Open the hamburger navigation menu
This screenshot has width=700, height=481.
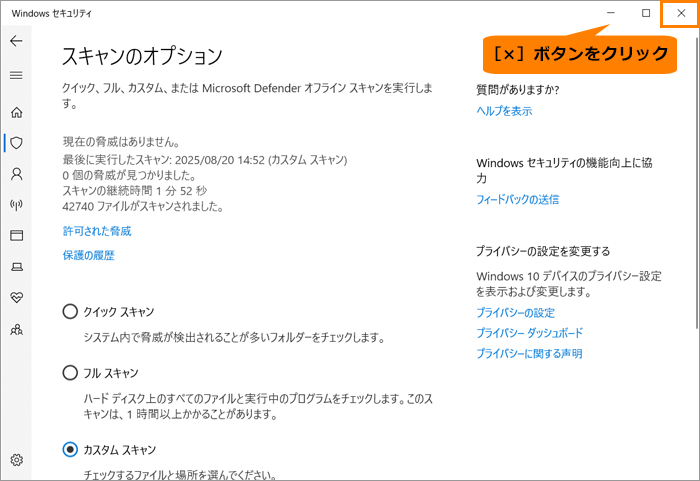tap(16, 75)
